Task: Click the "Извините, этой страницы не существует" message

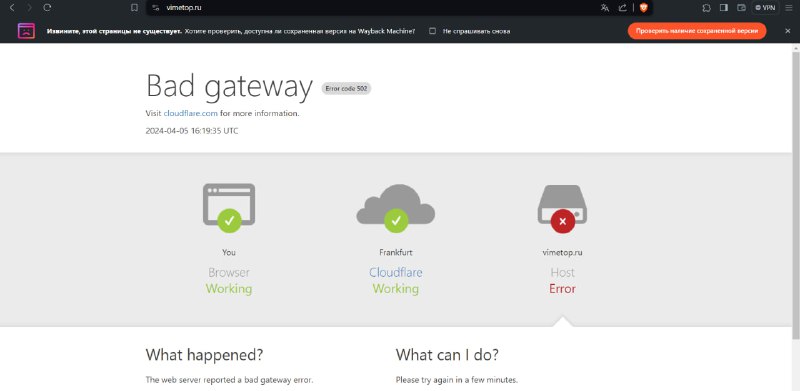Action: coord(114,31)
